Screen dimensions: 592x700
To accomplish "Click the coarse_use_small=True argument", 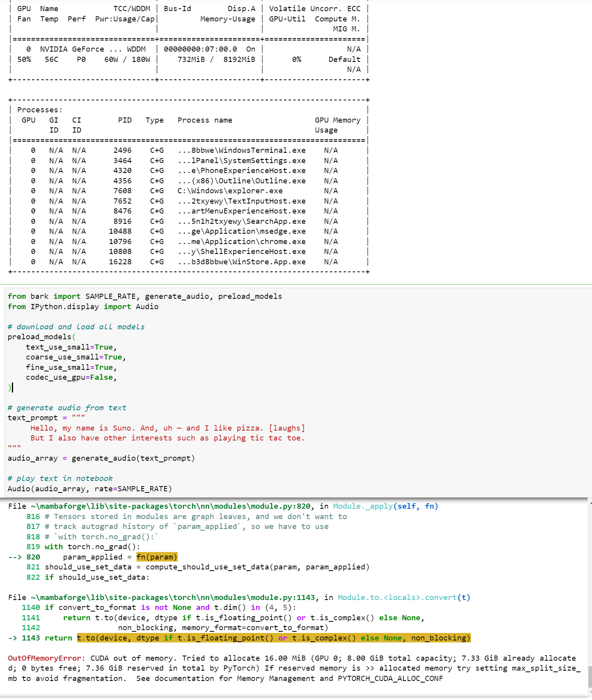I will click(76, 357).
